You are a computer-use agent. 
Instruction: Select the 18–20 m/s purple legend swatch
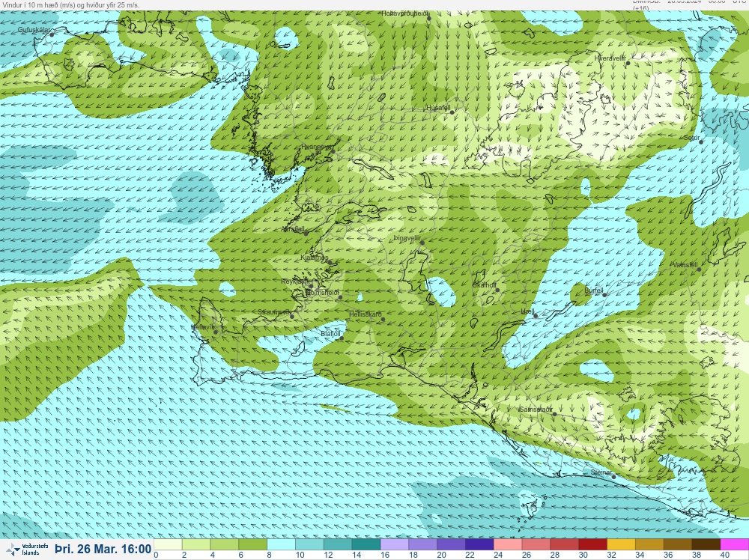(423, 544)
